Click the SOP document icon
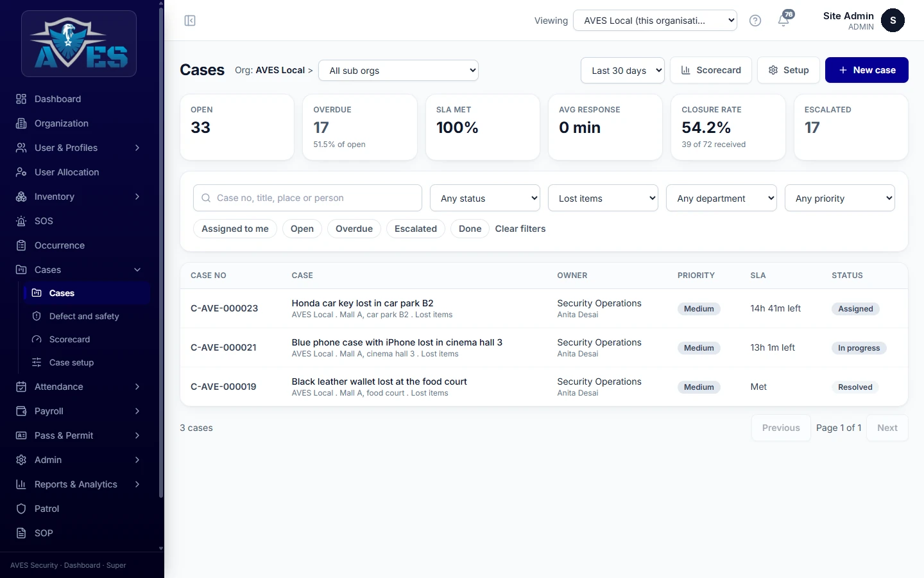Screen dimensions: 924x578 21,533
